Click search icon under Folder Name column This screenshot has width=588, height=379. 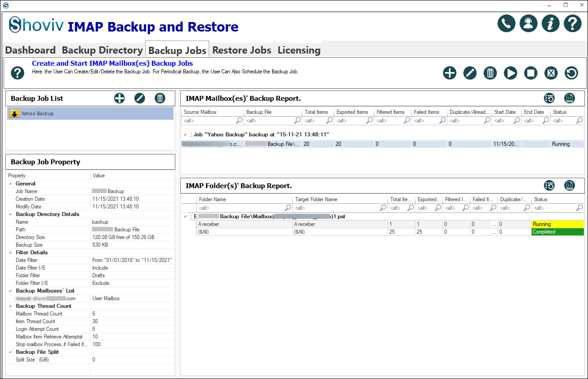point(288,208)
